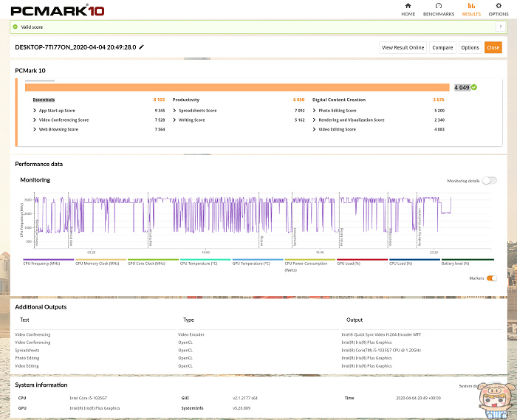Switch to the Results tab
The image size is (517, 420).
pyautogui.click(x=471, y=10)
